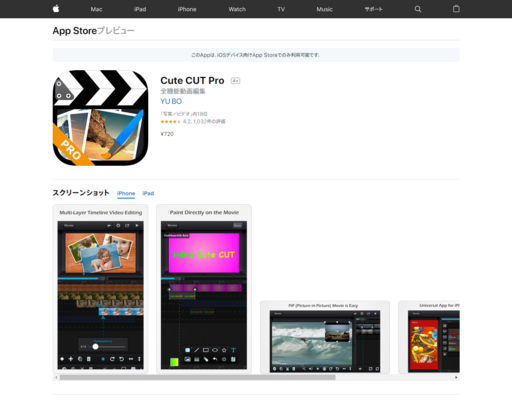Open the iPhone menu item in navigation bar
Image resolution: width=512 pixels, height=400 pixels.
[x=187, y=9]
